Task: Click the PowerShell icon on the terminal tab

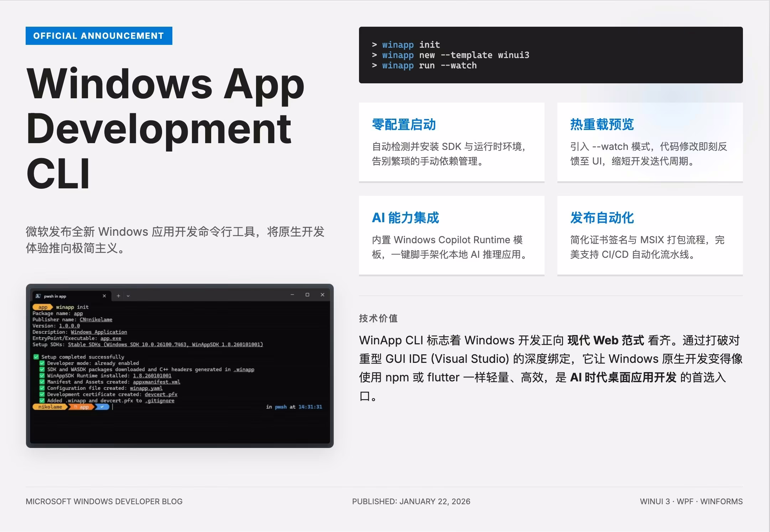Action: 38,296
